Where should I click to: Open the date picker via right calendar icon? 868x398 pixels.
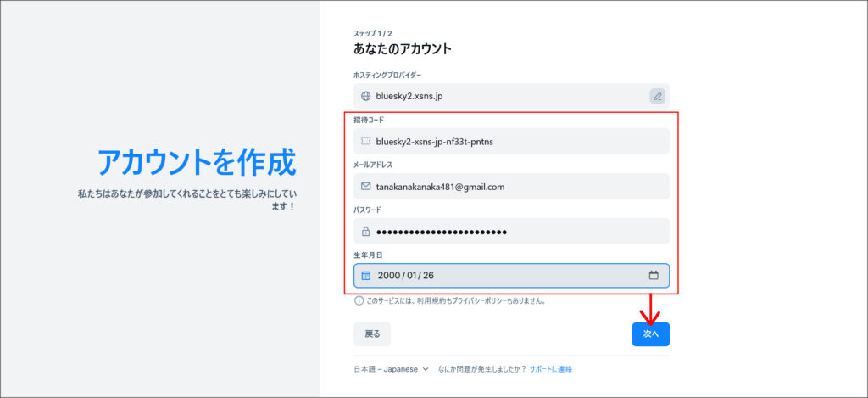[x=654, y=275]
